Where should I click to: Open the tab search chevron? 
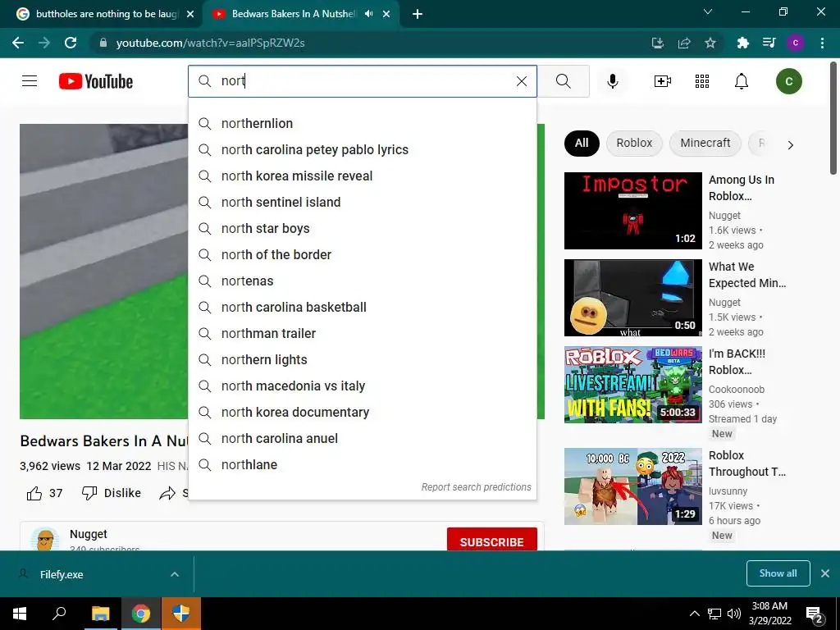[x=708, y=11]
